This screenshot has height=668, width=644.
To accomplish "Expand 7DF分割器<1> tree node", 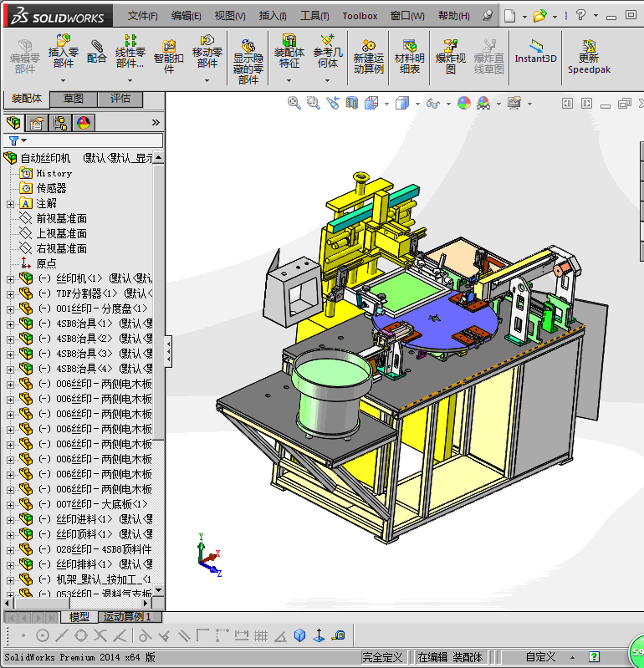I will [10, 294].
